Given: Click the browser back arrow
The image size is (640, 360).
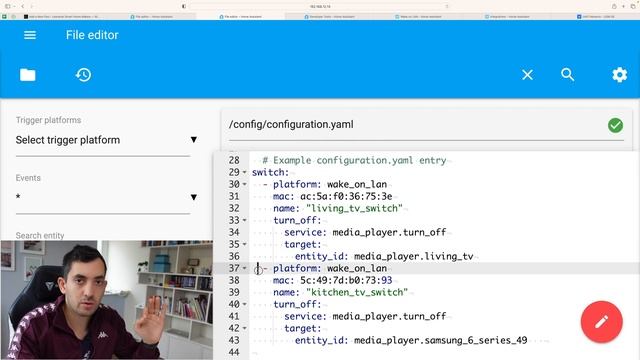Looking at the screenshot, I should [x=23, y=6].
